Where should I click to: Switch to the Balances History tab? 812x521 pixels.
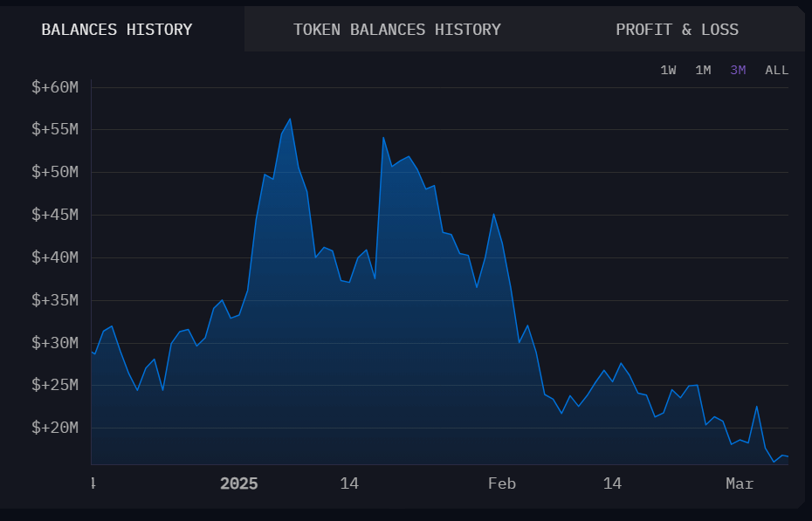tap(117, 30)
